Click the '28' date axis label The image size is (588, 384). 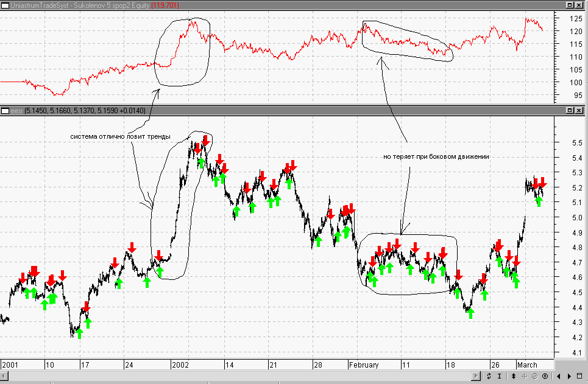(x=318, y=365)
